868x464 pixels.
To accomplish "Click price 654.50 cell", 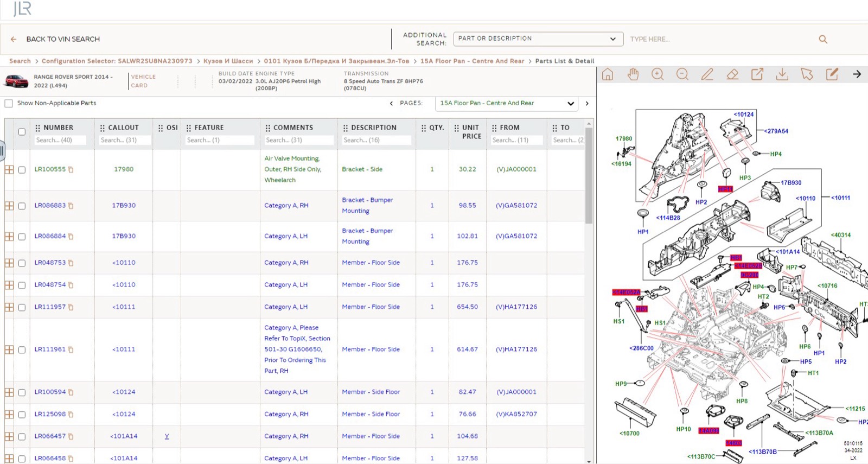I will click(x=467, y=307).
